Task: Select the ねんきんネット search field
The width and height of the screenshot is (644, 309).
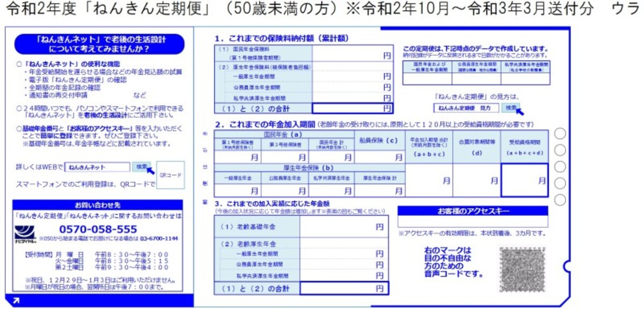Action: point(98,167)
